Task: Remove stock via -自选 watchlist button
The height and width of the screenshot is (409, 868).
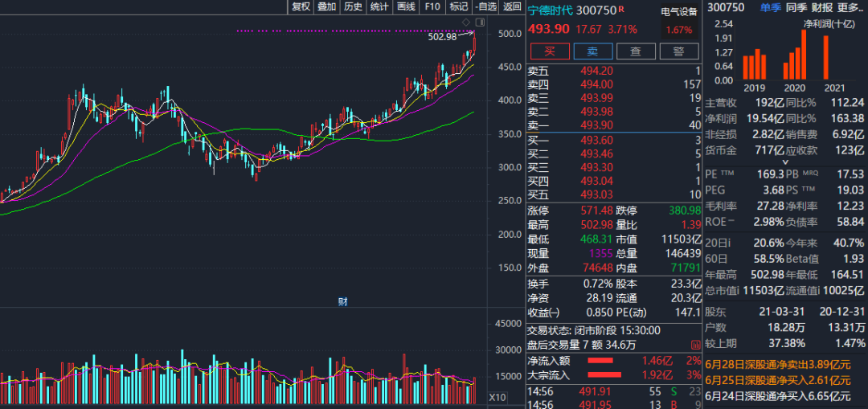Action: pyautogui.click(x=485, y=7)
